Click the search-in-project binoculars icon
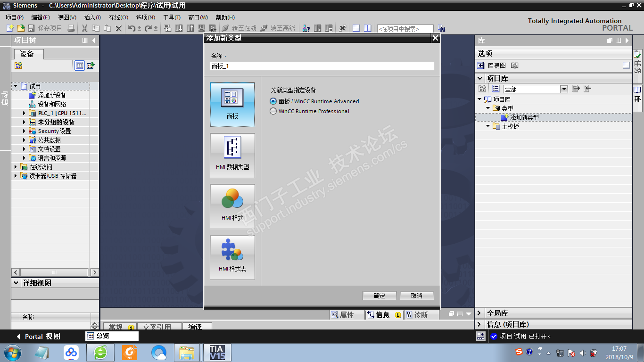The width and height of the screenshot is (644, 362). click(x=441, y=28)
